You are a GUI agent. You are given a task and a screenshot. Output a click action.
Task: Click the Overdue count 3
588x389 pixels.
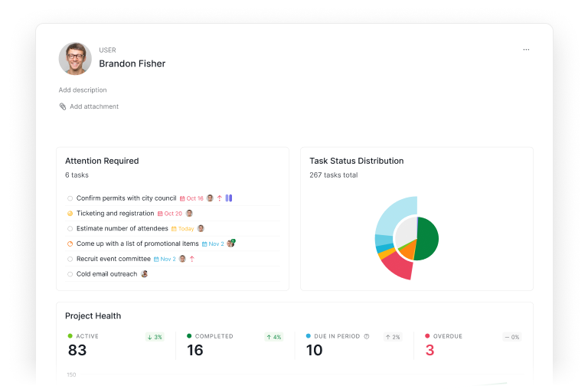pos(430,350)
